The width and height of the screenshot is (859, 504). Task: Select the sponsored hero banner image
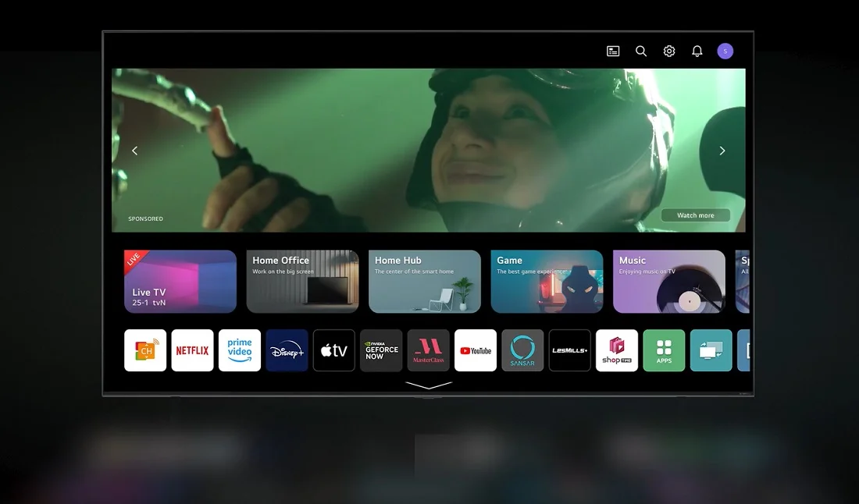429,150
